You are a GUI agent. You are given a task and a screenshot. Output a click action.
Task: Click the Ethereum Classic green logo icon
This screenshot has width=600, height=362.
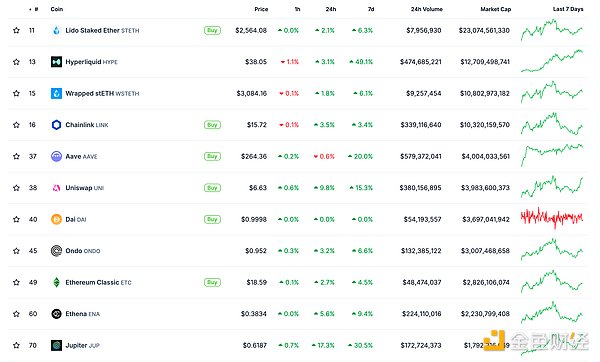56,282
